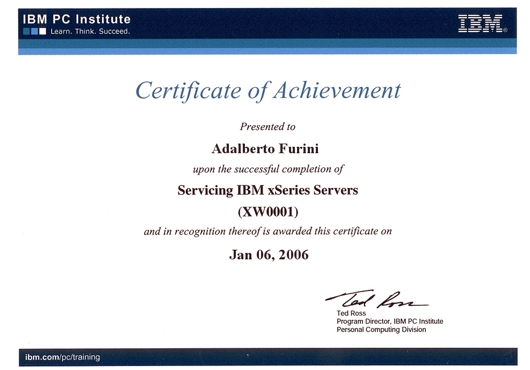This screenshot has height=370, width=530.
Task: Click the awarded this certificate on line
Action: pyautogui.click(x=268, y=231)
